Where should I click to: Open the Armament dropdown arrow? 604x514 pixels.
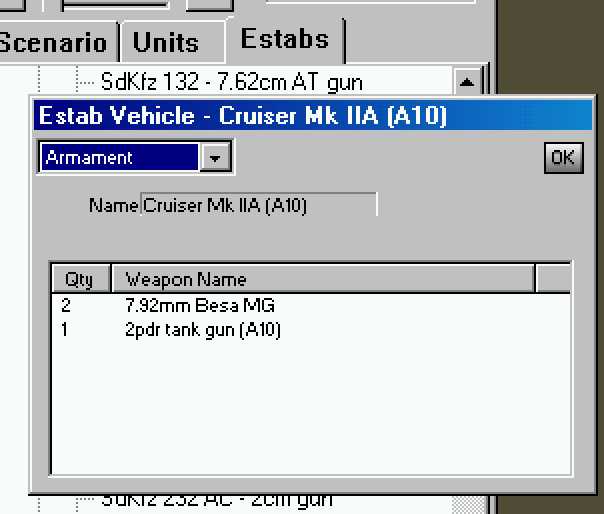(x=215, y=157)
